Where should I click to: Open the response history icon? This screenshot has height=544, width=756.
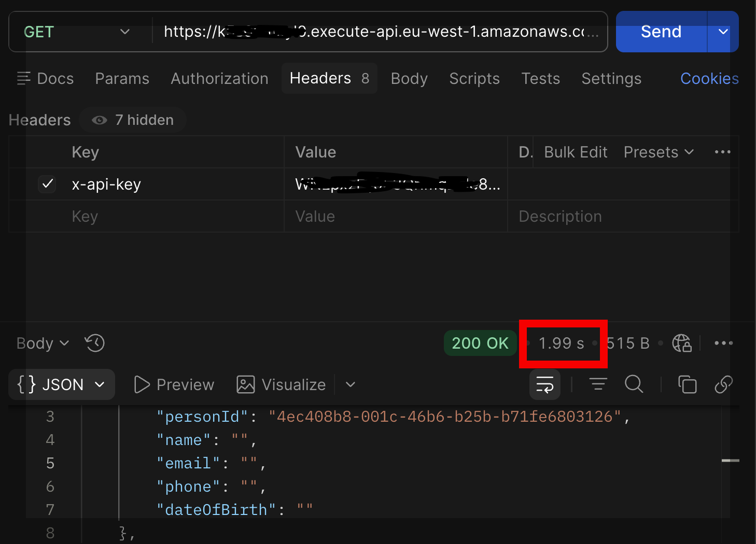(95, 343)
